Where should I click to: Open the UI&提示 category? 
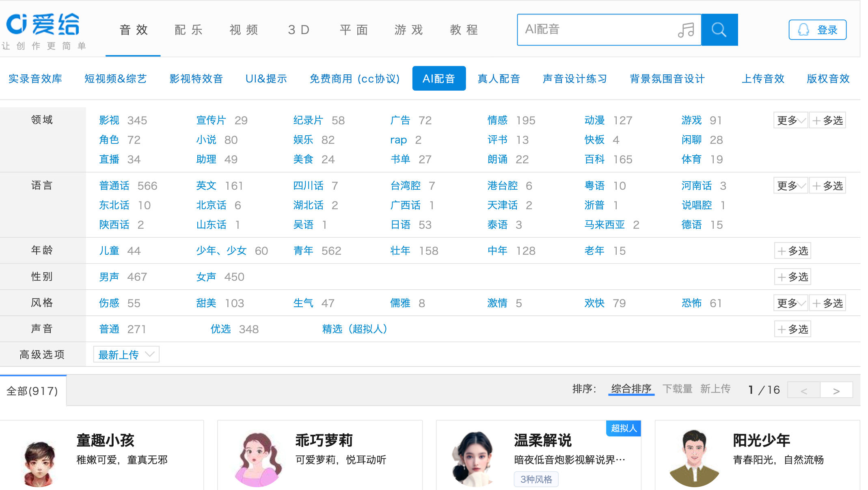point(266,78)
